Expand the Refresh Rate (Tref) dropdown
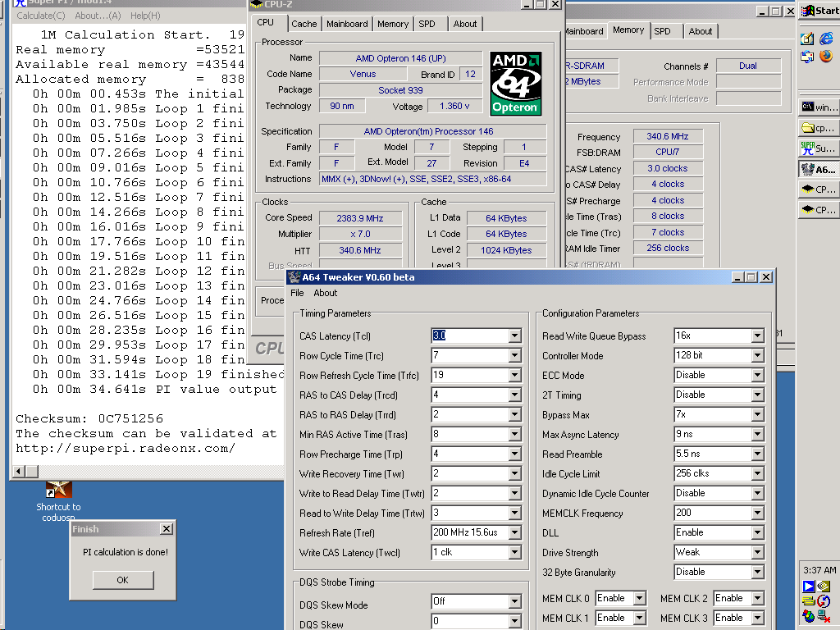840x630 pixels. point(514,533)
